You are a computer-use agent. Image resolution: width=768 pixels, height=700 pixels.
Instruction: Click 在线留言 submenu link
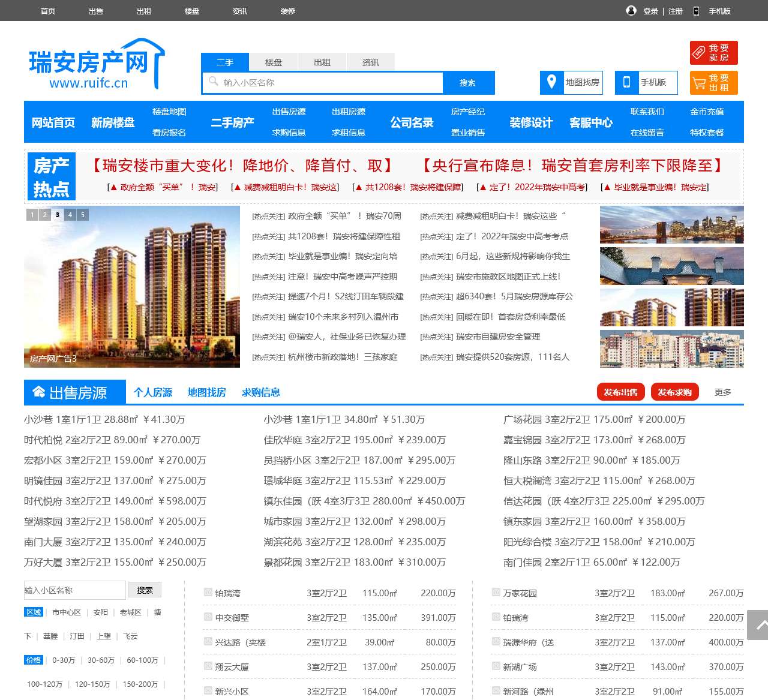[x=647, y=133]
